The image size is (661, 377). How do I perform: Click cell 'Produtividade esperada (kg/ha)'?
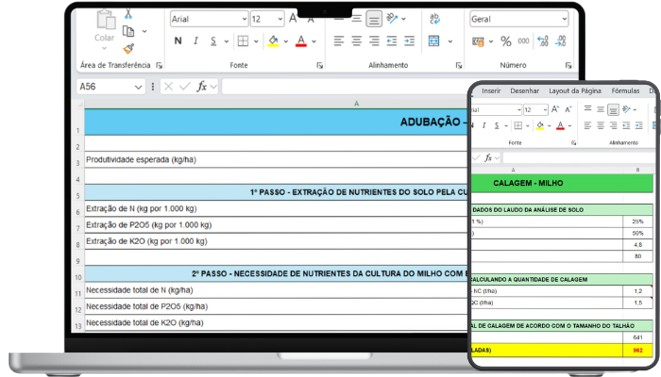pos(276,159)
